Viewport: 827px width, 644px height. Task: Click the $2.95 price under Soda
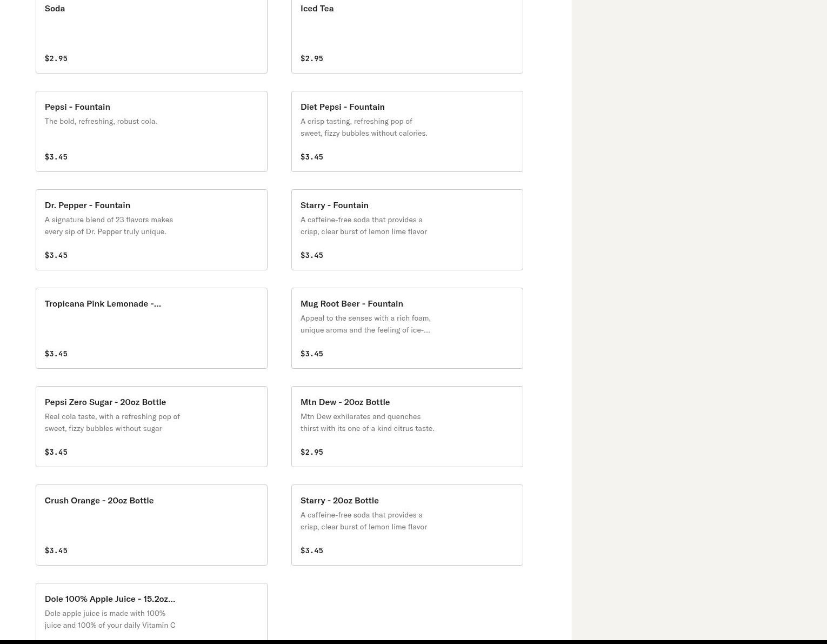(56, 58)
